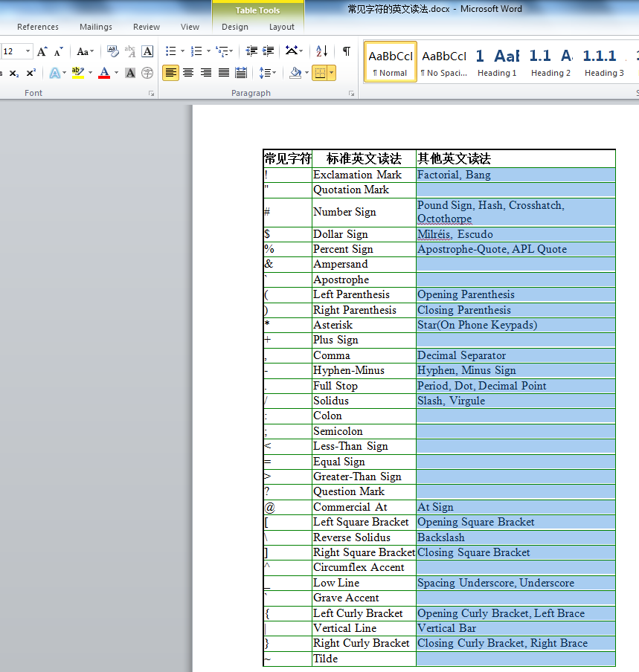This screenshot has height=672, width=639.
Task: Apply red font color
Action: coord(104,73)
